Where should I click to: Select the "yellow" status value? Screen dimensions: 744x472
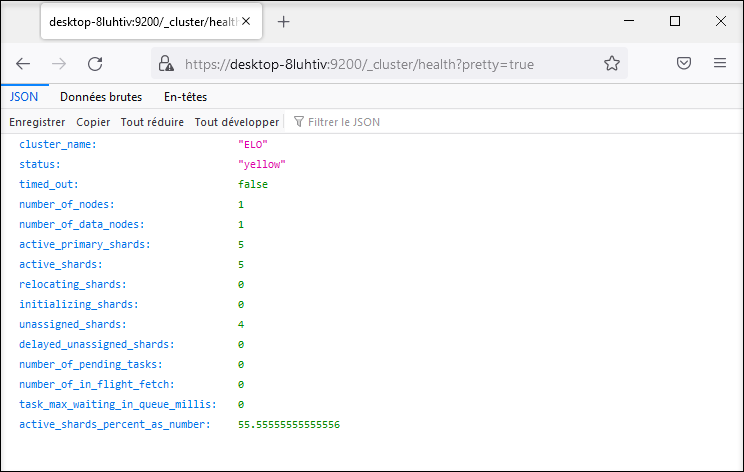pyautogui.click(x=262, y=164)
